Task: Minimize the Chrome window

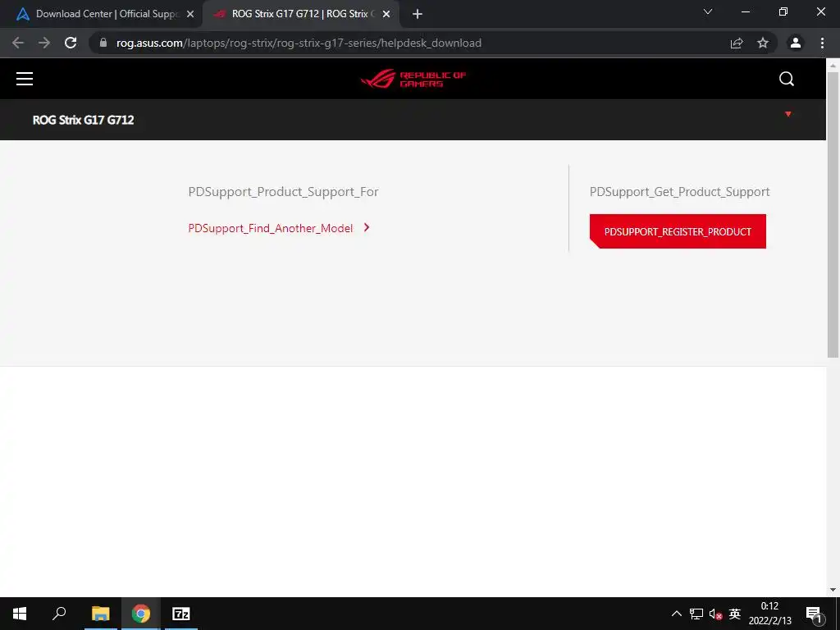Action: 745,11
